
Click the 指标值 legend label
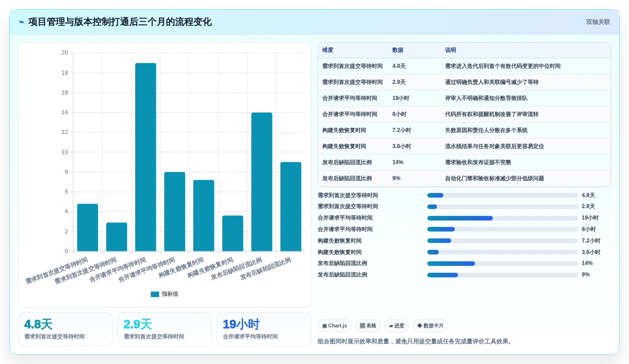(170, 294)
